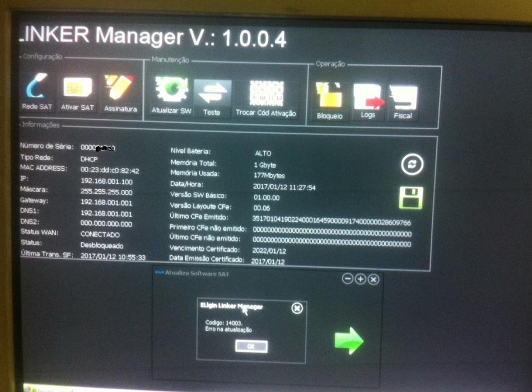Click Nível Bateria value ALTO

coord(263,153)
